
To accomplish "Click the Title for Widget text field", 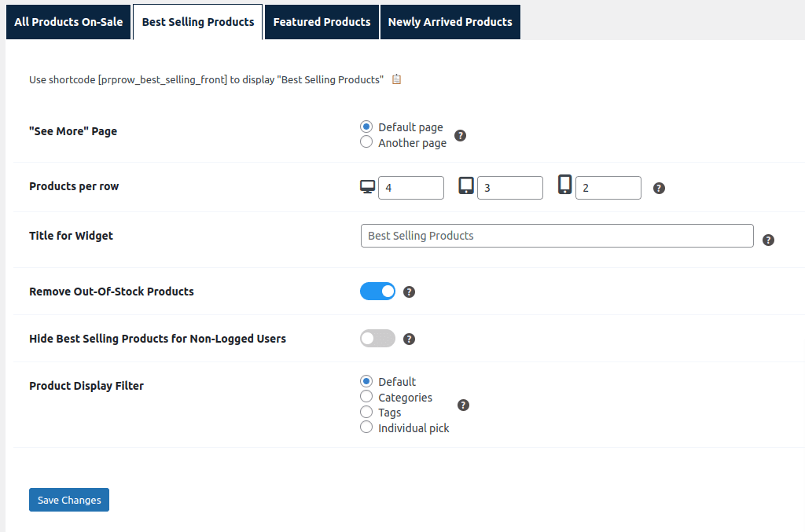I will pyautogui.click(x=557, y=236).
